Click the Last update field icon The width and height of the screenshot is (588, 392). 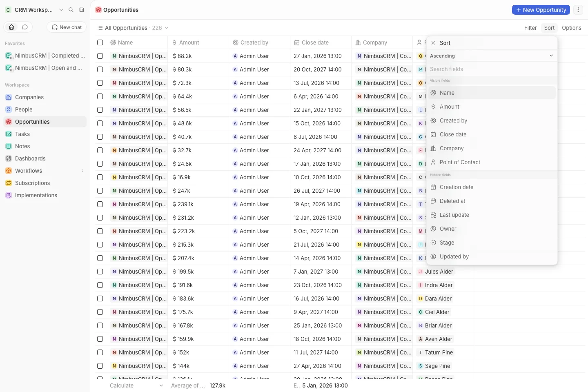(433, 215)
